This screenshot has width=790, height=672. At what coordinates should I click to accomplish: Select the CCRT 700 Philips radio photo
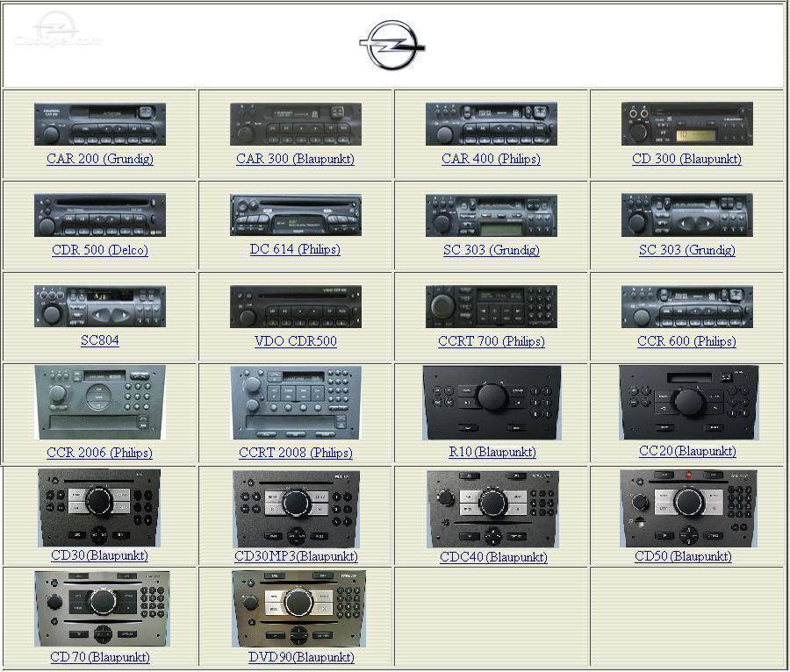click(492, 306)
